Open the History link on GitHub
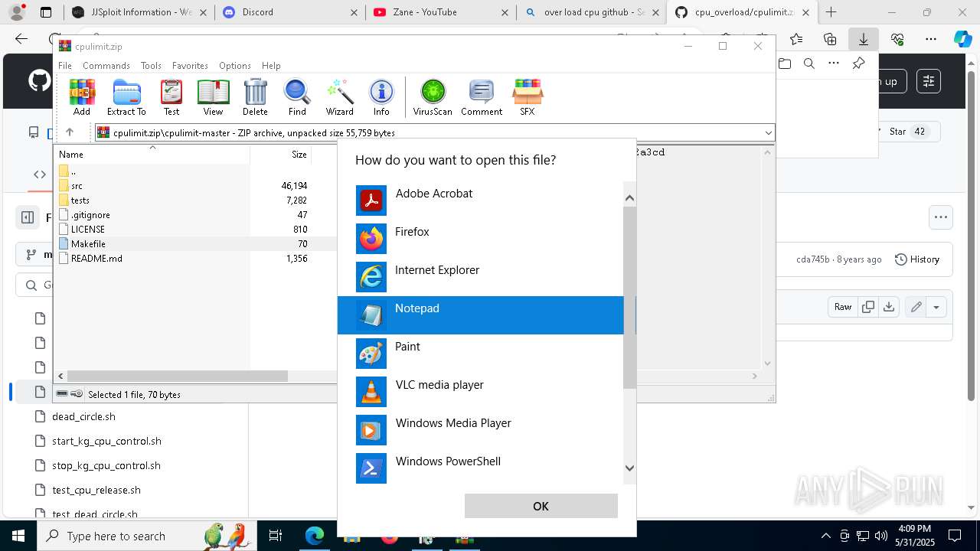Image resolution: width=980 pixels, height=551 pixels. coord(917,259)
